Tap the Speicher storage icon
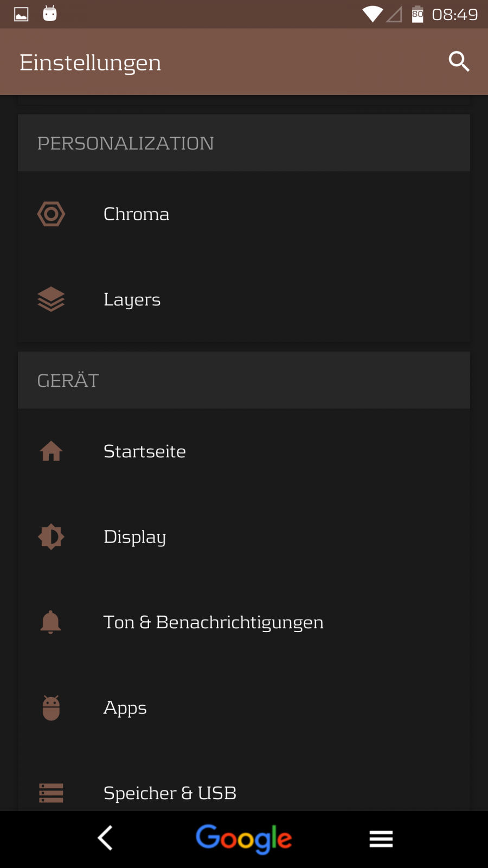 tap(51, 793)
